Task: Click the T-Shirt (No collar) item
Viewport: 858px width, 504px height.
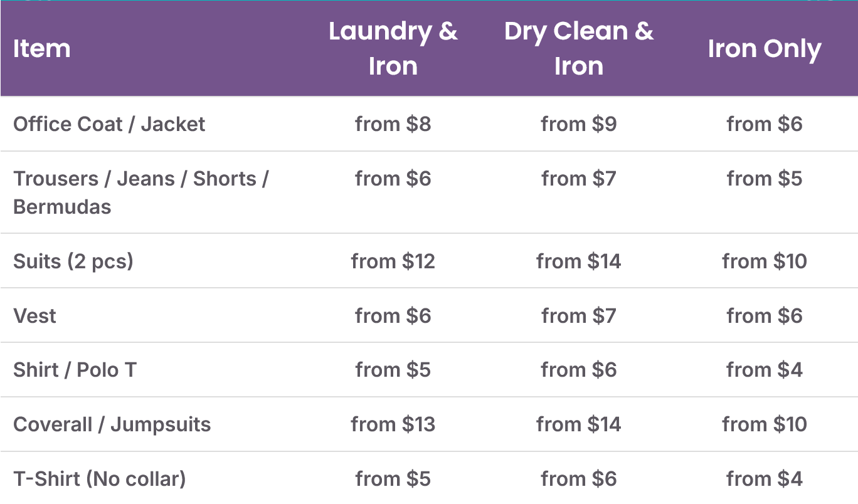Action: tap(100, 479)
